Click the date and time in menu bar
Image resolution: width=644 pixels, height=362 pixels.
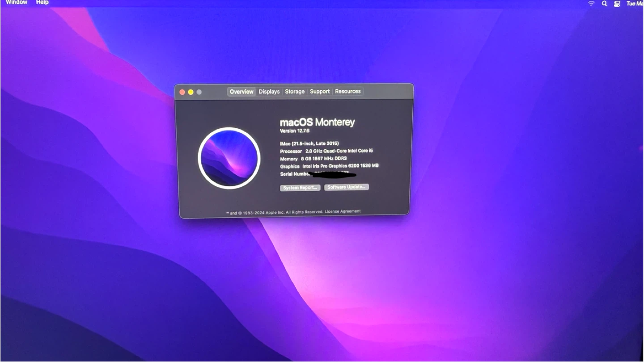(x=635, y=4)
